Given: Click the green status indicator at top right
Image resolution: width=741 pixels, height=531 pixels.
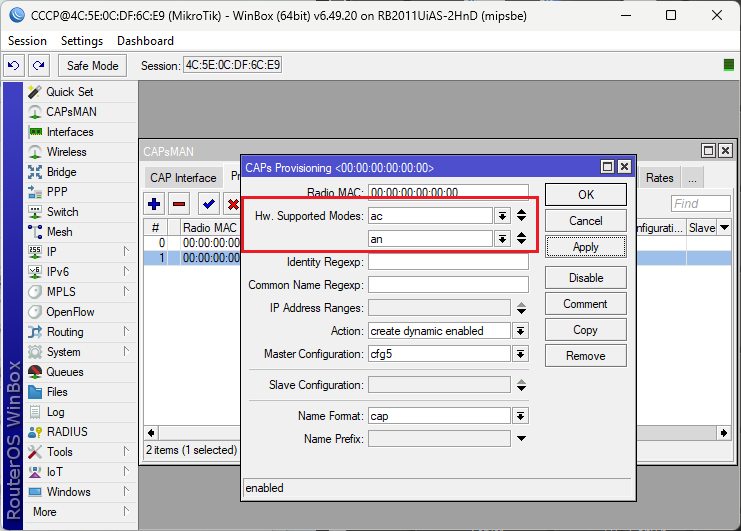Looking at the screenshot, I should tap(729, 65).
